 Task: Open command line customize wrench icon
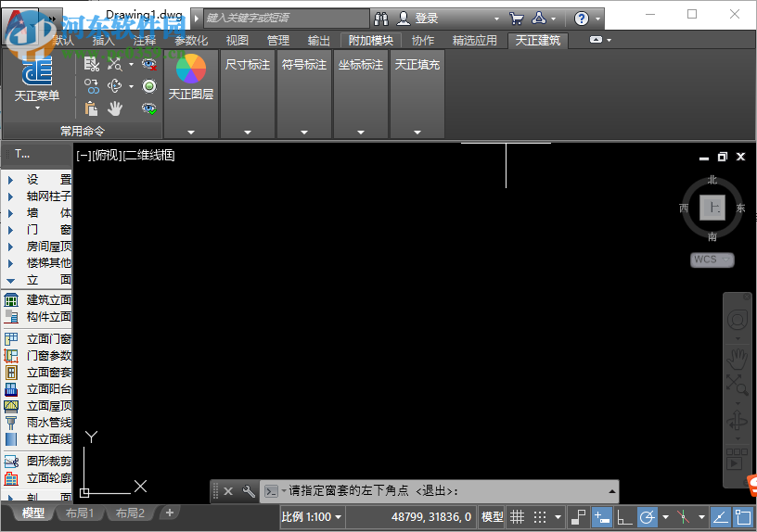(249, 491)
